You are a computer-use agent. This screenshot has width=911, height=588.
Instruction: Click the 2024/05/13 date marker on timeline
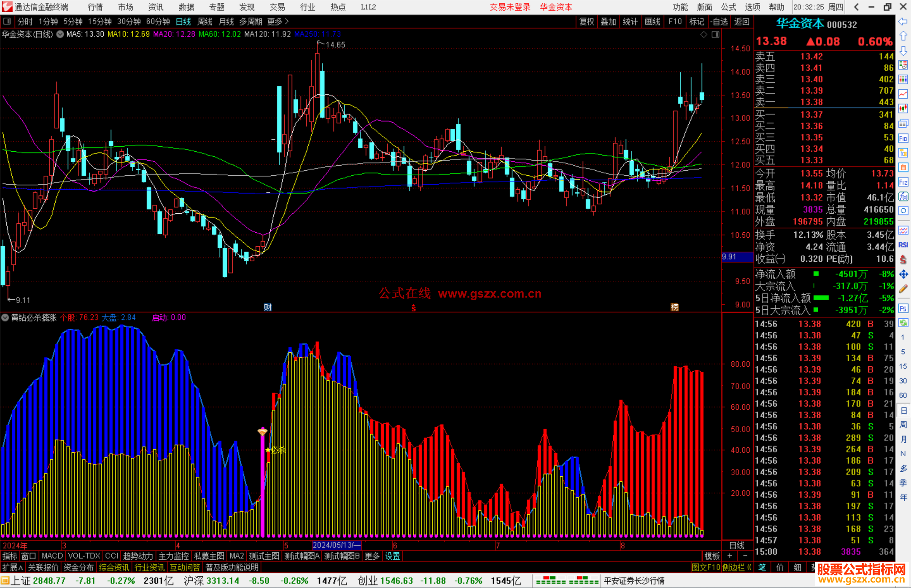(x=336, y=545)
